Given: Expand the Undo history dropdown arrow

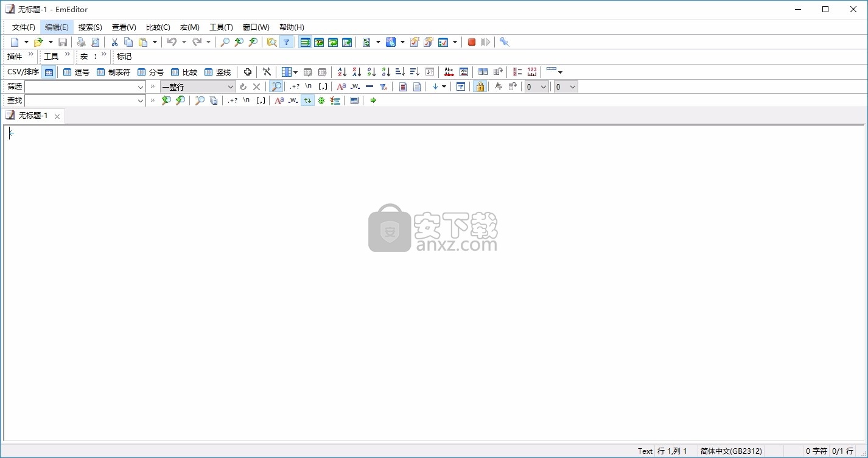Looking at the screenshot, I should click(x=184, y=42).
